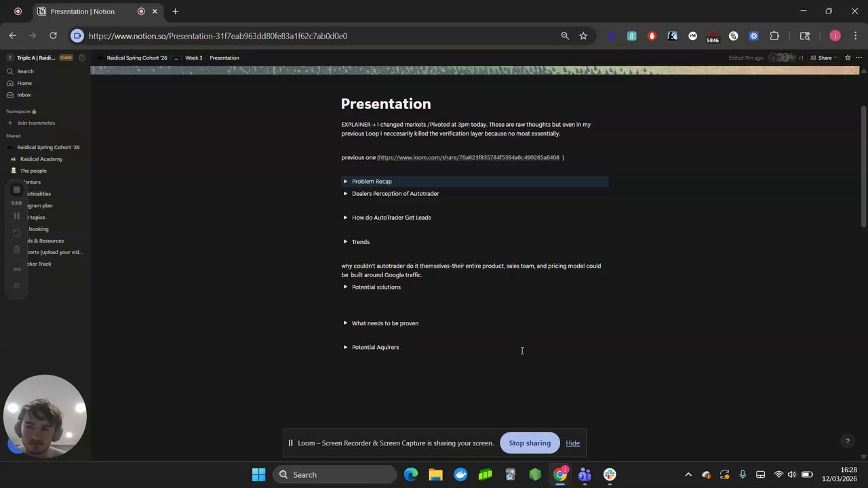This screenshot has height=488, width=868.
Task: Click Loom control bar grid icon
Action: [17, 285]
